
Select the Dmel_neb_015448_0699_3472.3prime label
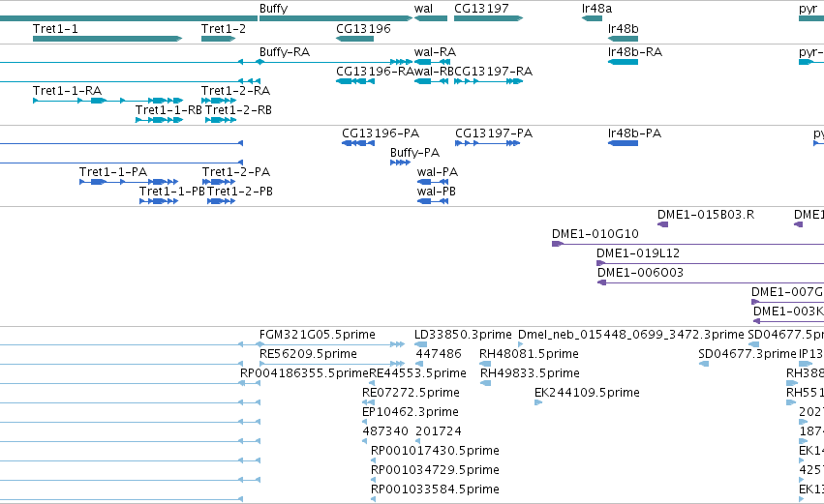tap(631, 335)
